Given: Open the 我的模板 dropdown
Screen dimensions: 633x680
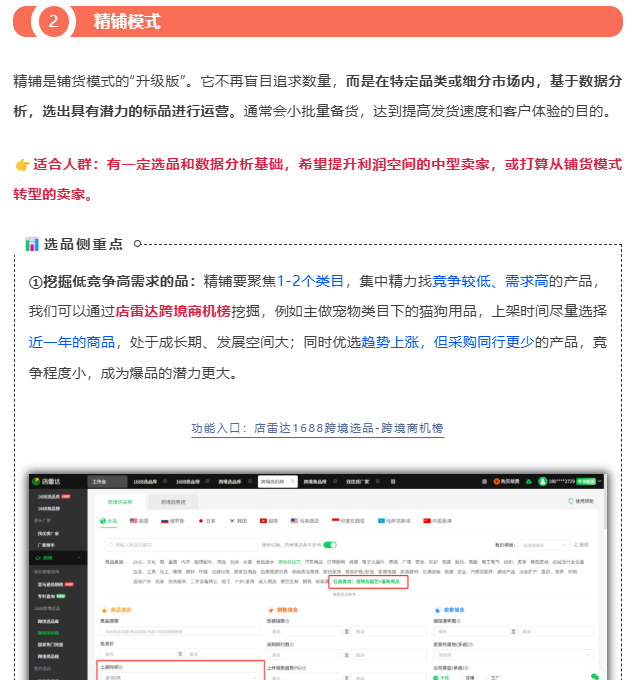Looking at the screenshot, I should point(544,545).
